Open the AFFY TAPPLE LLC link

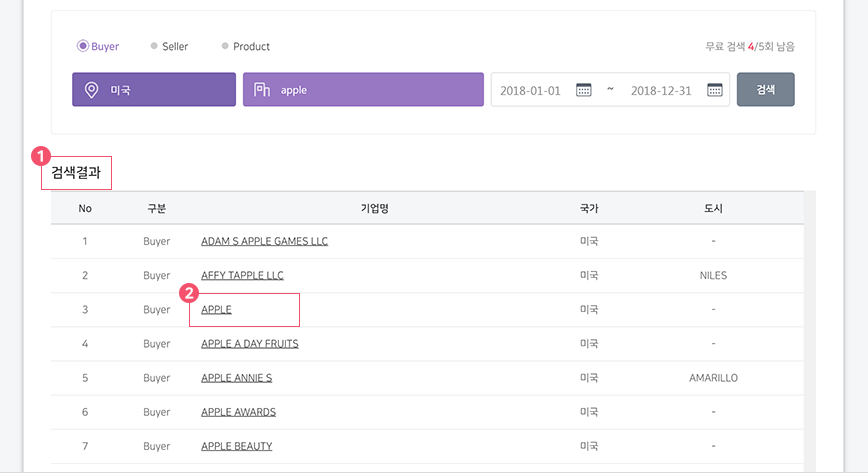[x=242, y=275]
